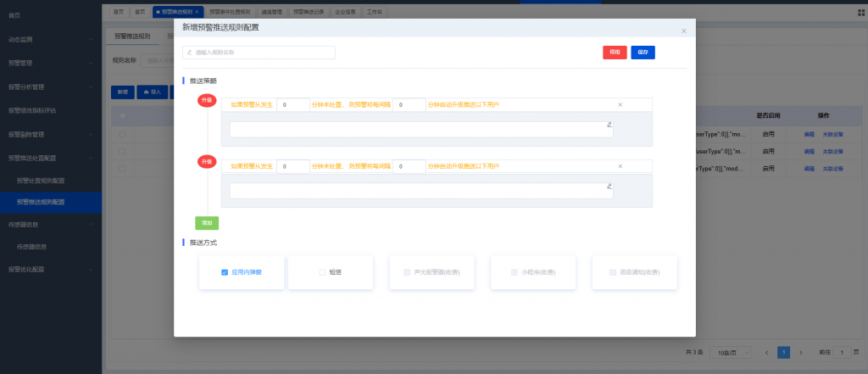Viewport: 868px width, 374px height.
Task: Remove the second escalation rule row
Action: (620, 167)
